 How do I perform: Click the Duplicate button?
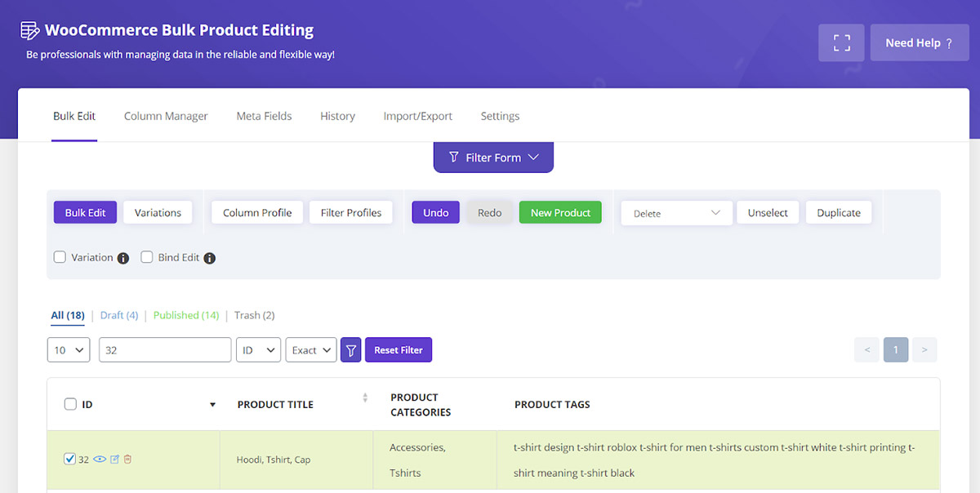pos(839,212)
